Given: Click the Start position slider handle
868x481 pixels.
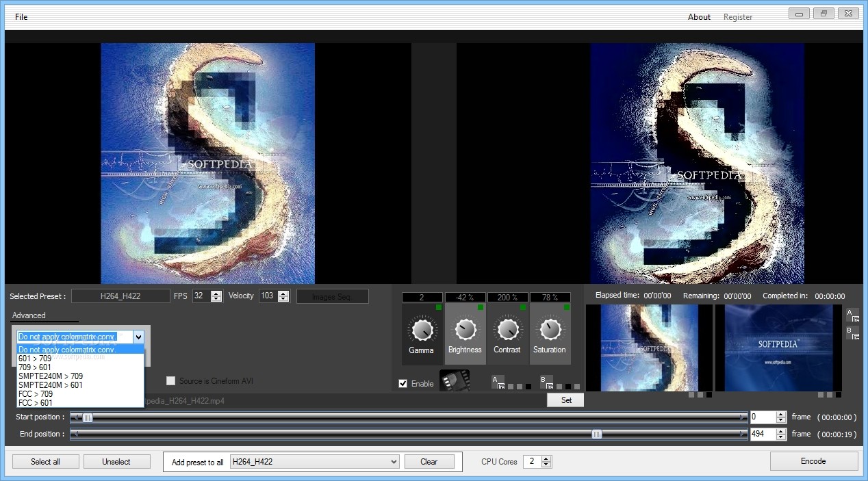Looking at the screenshot, I should [88, 417].
